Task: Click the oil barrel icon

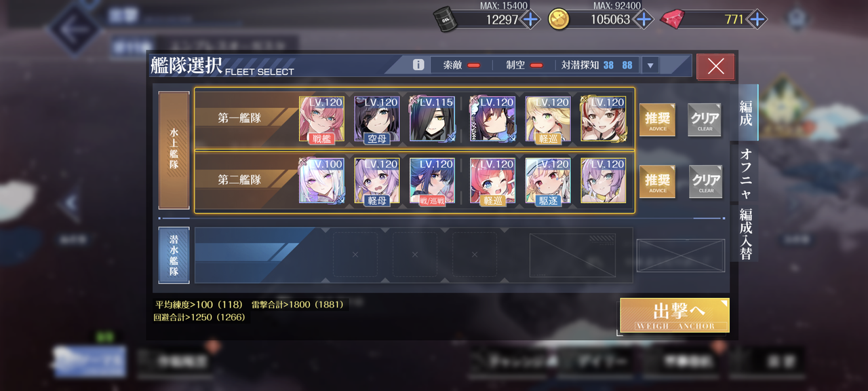Action: click(x=446, y=19)
